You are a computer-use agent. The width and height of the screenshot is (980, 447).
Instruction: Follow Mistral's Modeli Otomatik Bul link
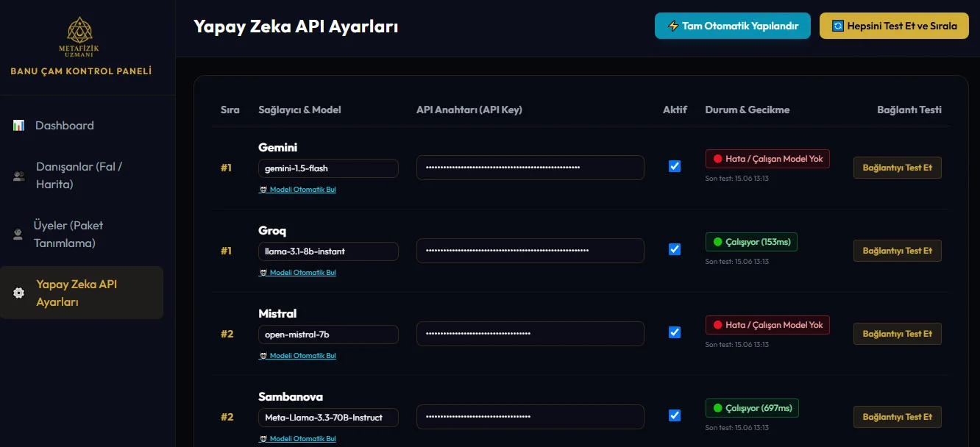pyautogui.click(x=297, y=356)
